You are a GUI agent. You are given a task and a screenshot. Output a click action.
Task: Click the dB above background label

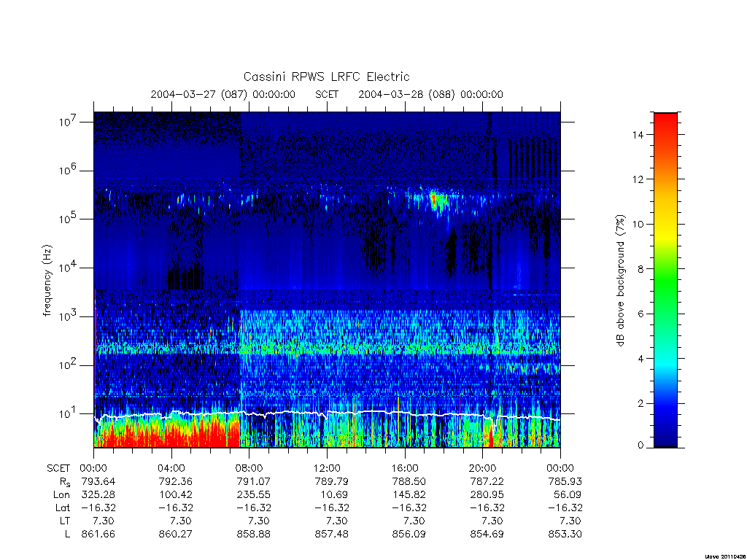[x=620, y=280]
